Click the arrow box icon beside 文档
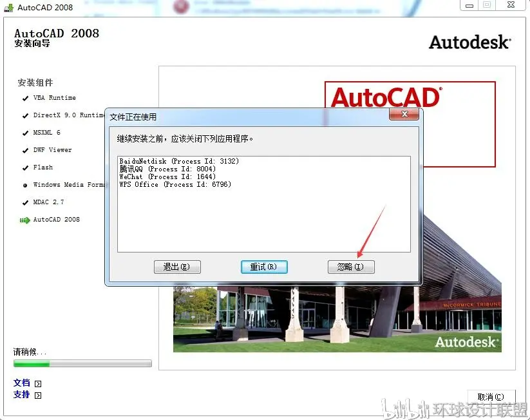Image resolution: width=530 pixels, height=420 pixels. (x=38, y=384)
